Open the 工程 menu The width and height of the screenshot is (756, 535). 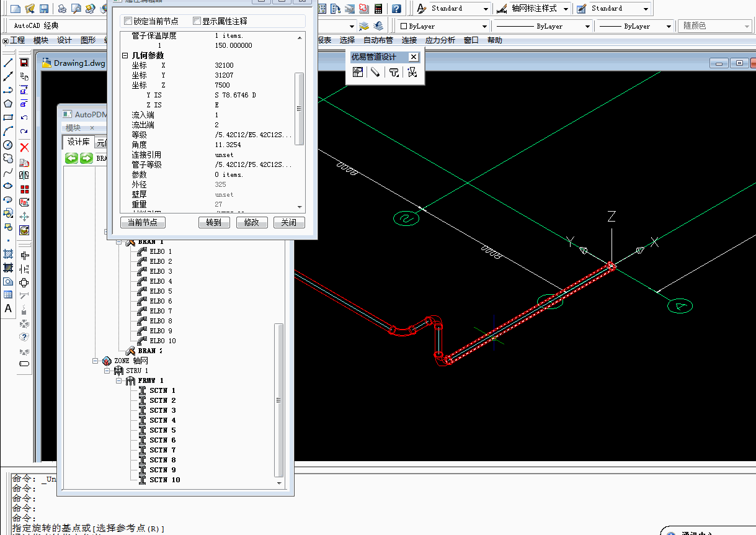[x=17, y=40]
